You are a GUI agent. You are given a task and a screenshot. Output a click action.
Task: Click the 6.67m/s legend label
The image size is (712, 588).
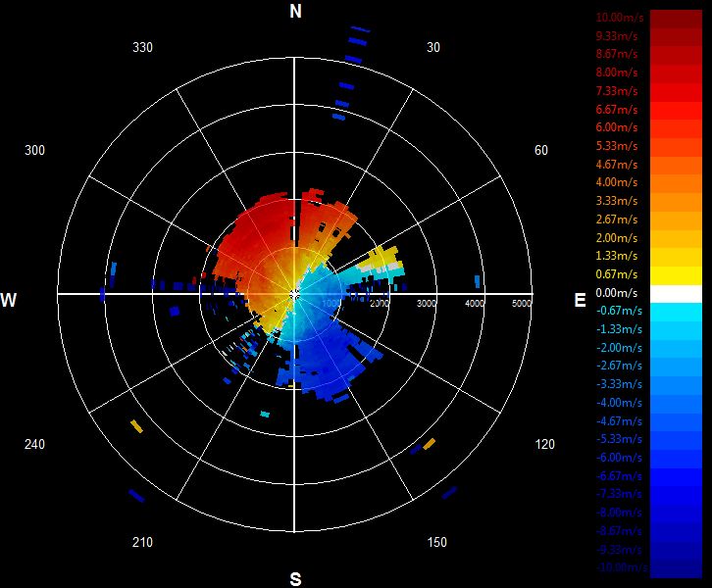point(617,110)
